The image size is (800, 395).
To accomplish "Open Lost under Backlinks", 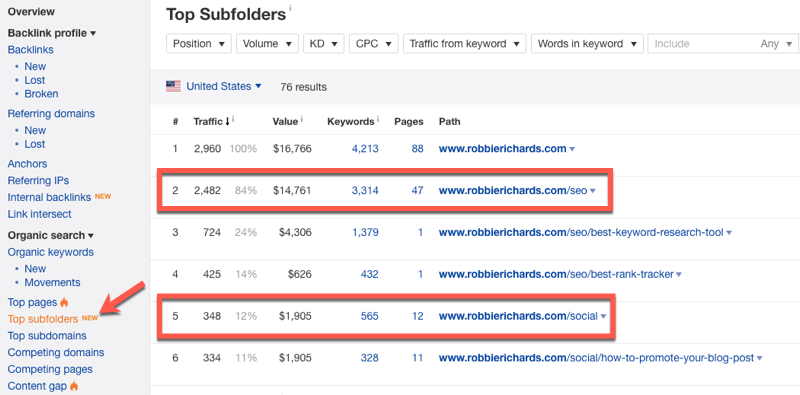I will (35, 80).
